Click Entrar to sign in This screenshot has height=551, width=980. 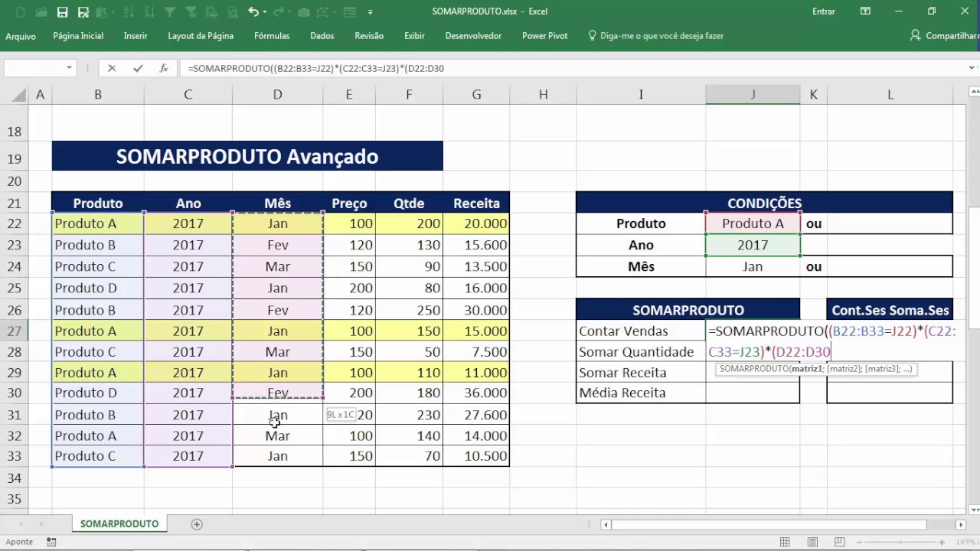coord(824,11)
